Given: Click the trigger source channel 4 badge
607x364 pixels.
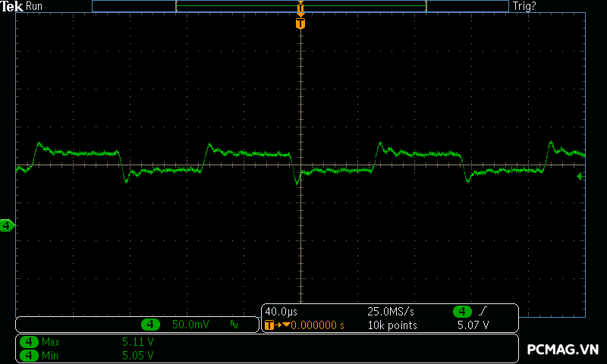Looking at the screenshot, I should tap(462, 312).
